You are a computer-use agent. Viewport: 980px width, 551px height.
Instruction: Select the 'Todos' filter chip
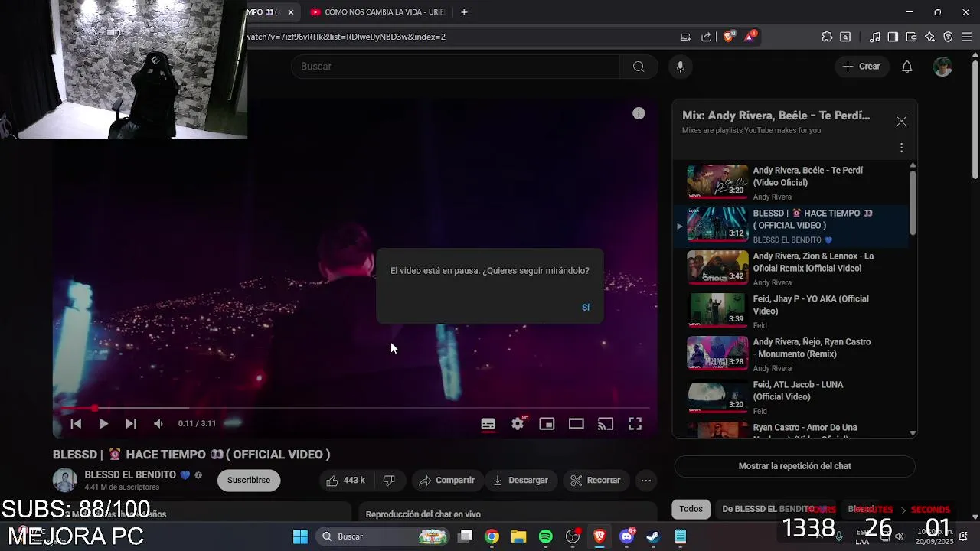[691, 509]
